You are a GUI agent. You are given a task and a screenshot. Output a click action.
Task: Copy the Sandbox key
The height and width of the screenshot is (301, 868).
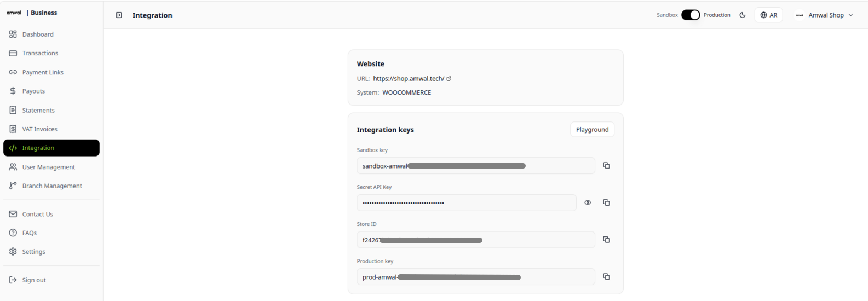(606, 165)
